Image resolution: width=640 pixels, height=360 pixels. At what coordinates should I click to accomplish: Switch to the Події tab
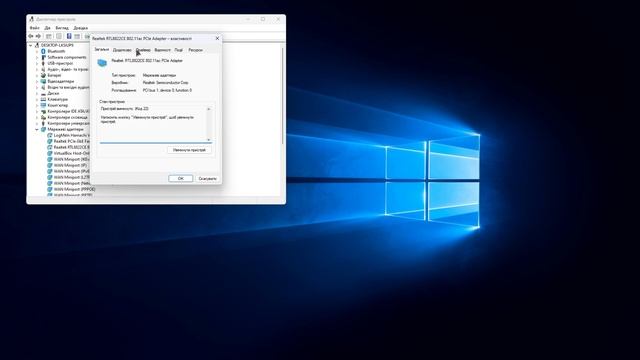(179, 50)
